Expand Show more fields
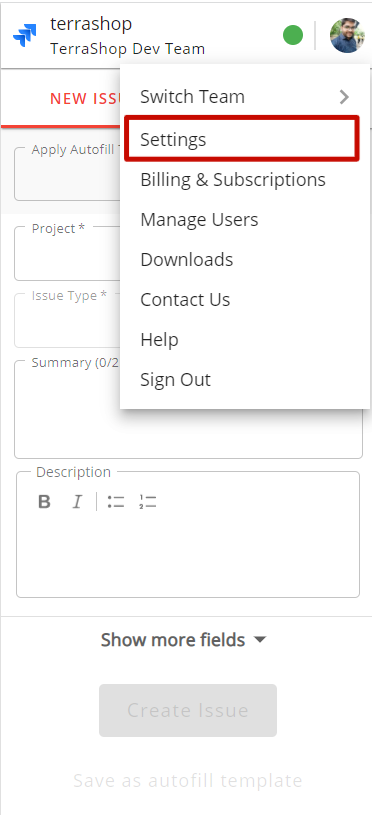372x815 pixels. coord(183,639)
